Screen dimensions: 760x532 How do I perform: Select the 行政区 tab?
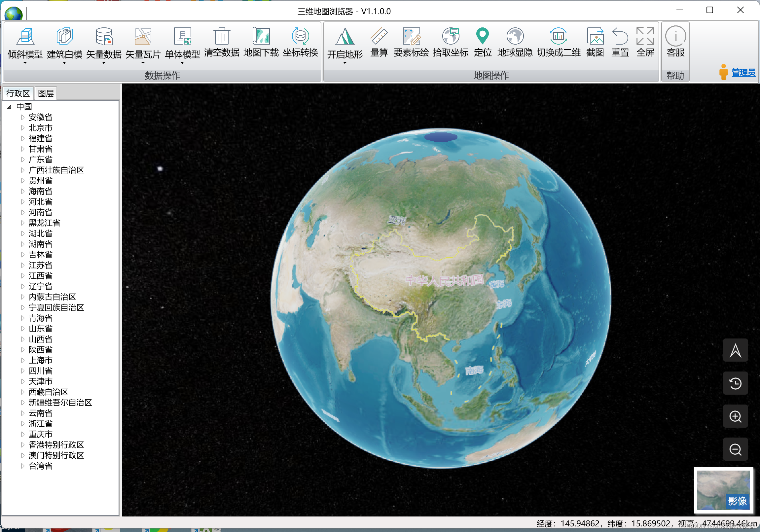[x=18, y=93]
